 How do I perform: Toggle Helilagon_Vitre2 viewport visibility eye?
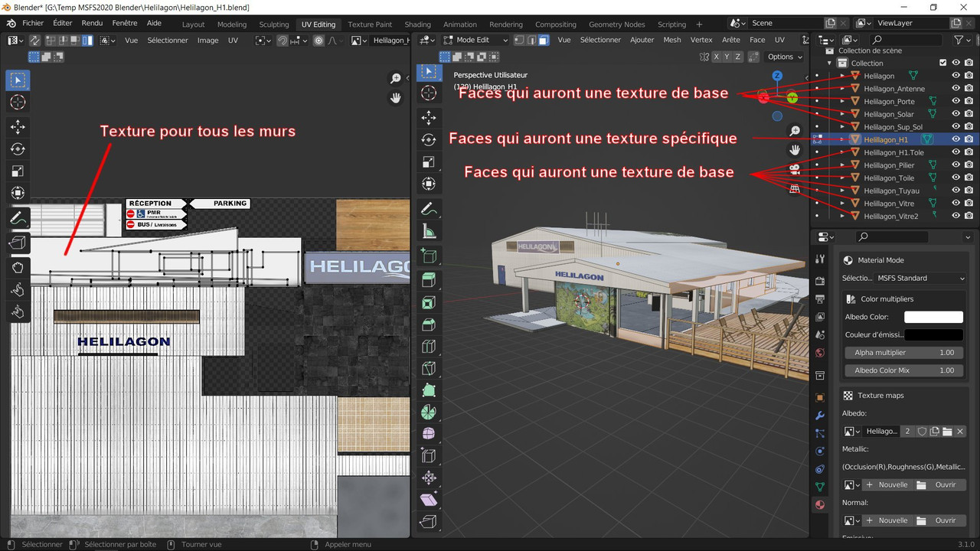click(x=956, y=216)
